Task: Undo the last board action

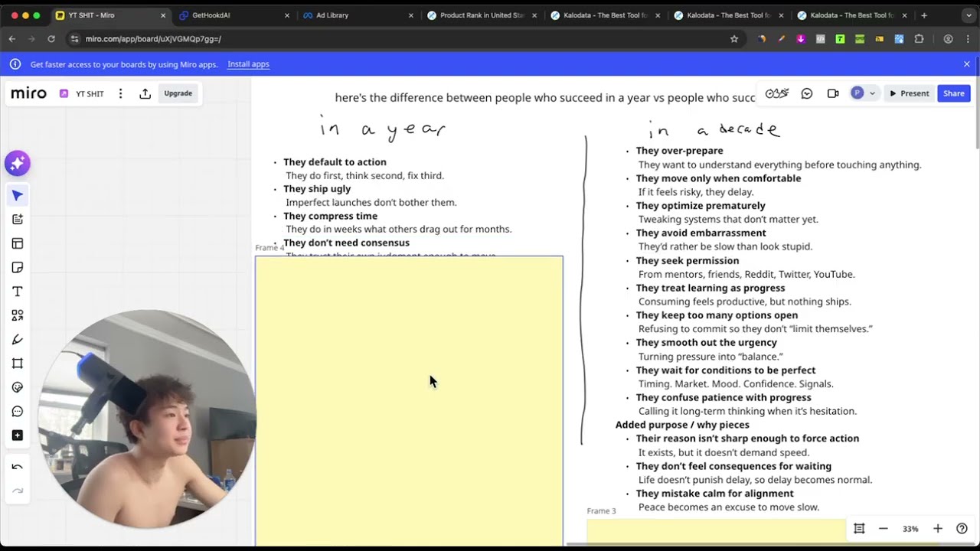Action: (x=17, y=467)
